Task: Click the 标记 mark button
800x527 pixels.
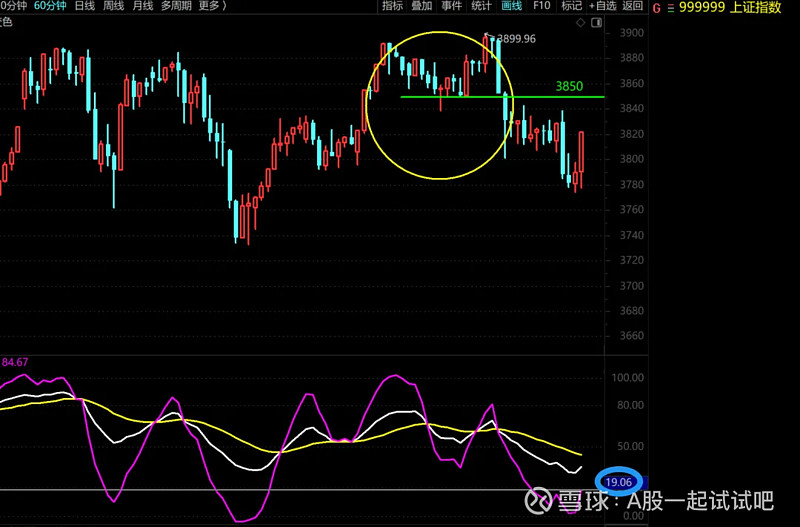Action: tap(571, 6)
